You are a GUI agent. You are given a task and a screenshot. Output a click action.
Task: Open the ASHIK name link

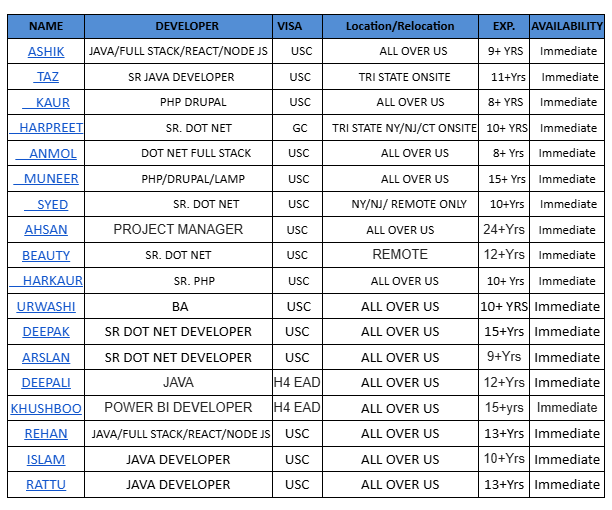pyautogui.click(x=46, y=51)
